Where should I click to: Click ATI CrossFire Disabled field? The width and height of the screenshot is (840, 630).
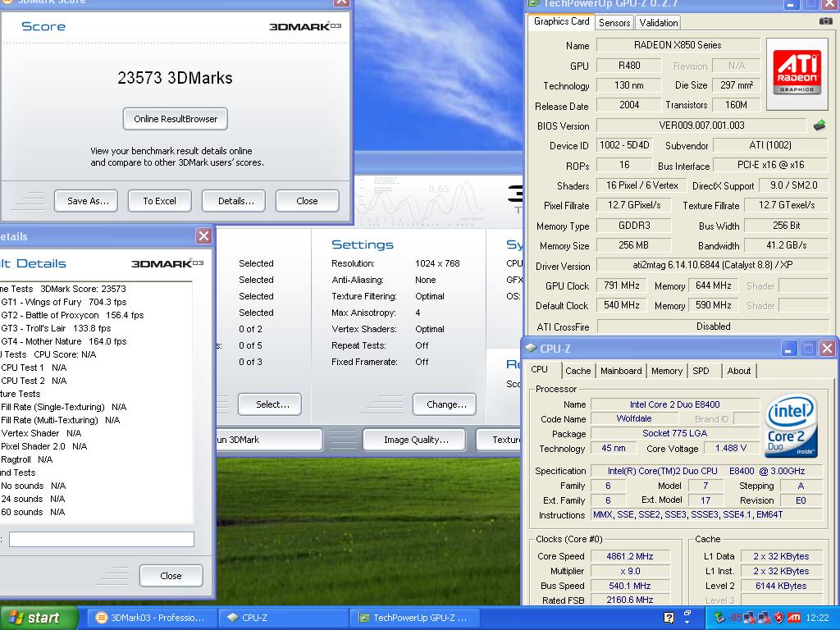tap(713, 326)
